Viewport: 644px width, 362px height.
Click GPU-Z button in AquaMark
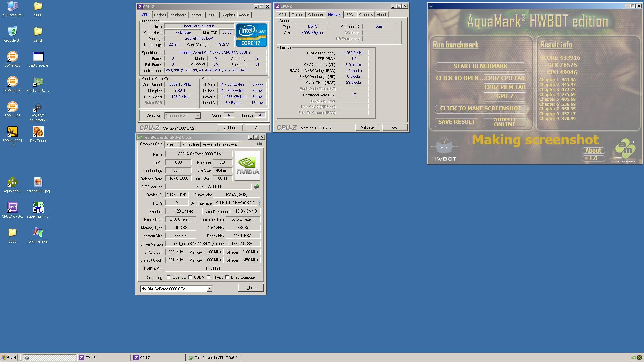[504, 96]
